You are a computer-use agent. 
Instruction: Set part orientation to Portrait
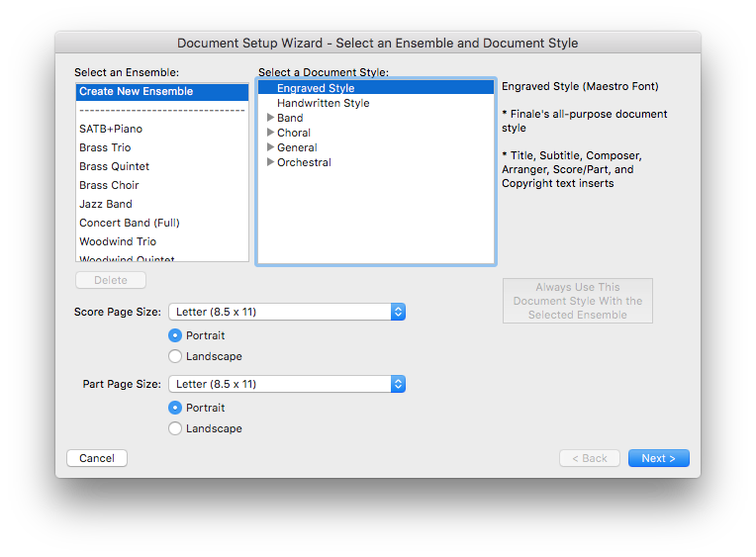tap(175, 408)
